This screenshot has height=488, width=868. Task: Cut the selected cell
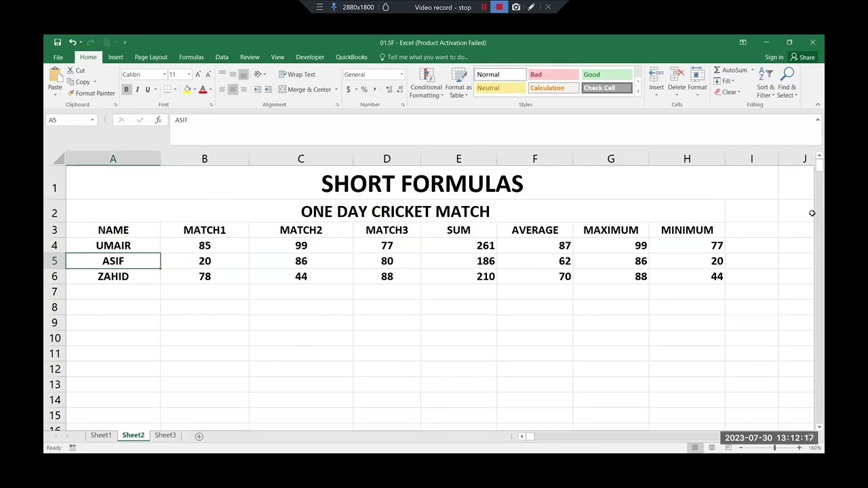pos(76,70)
